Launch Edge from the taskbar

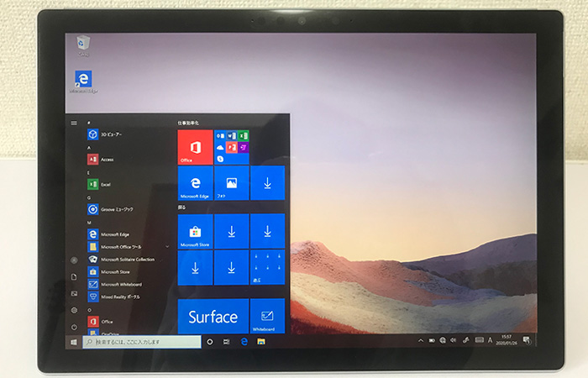(x=244, y=342)
